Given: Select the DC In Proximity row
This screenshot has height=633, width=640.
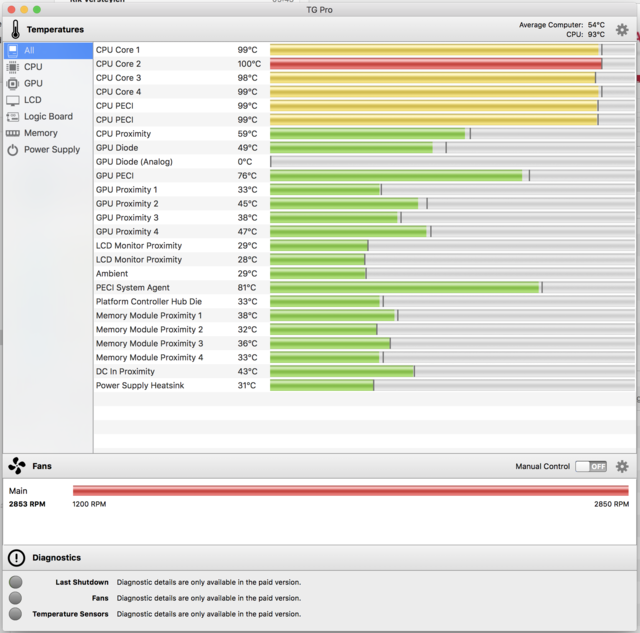Looking at the screenshot, I should (364, 371).
